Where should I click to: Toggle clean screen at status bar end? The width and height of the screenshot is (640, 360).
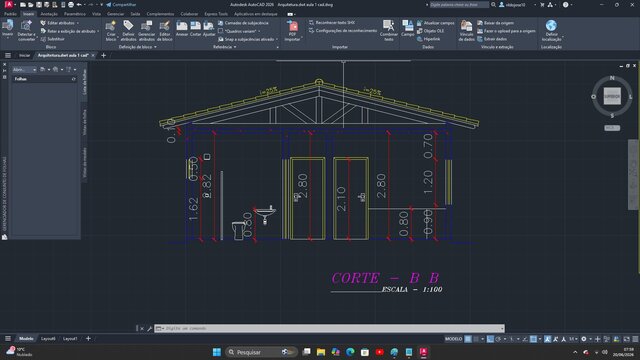[627, 339]
